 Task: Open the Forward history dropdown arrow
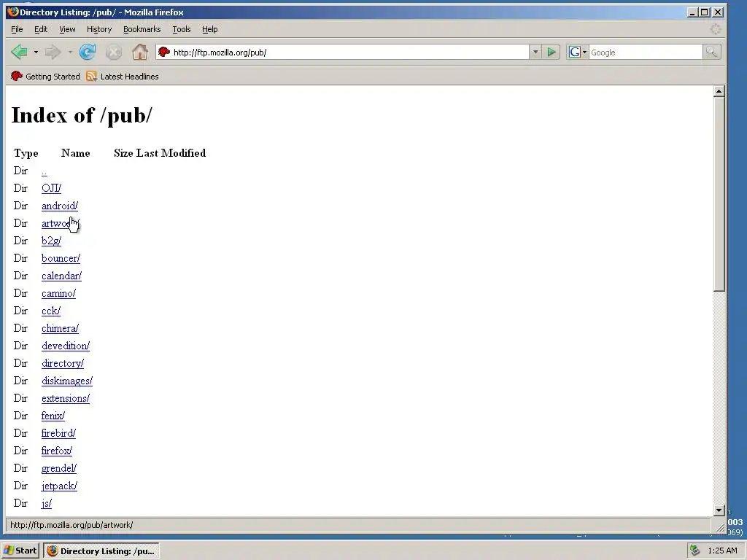[x=70, y=52]
